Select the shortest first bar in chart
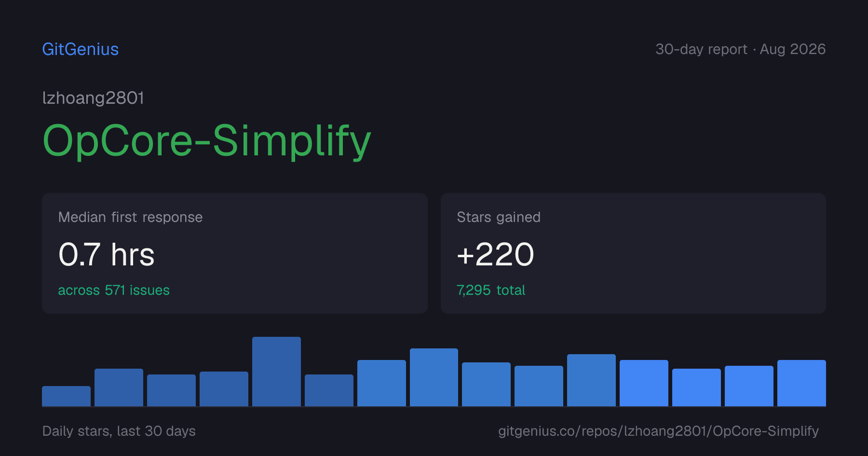This screenshot has height=456, width=868. [66, 396]
